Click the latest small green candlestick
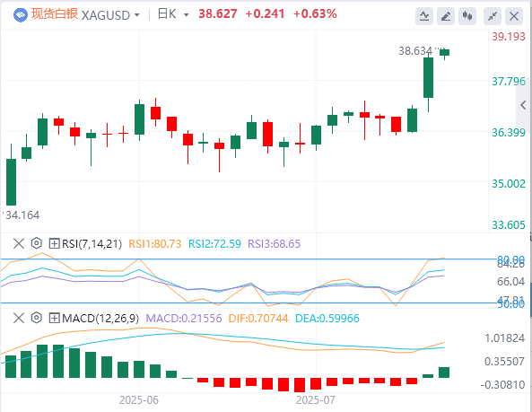This screenshot has width=532, height=412. [x=444, y=53]
